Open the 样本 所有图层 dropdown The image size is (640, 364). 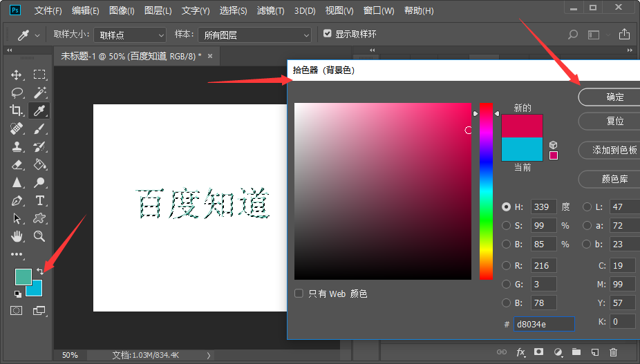[x=255, y=35]
